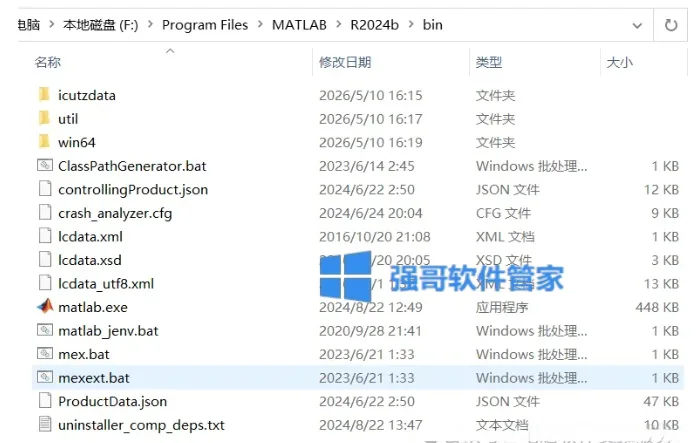Select controllingProduct.json file name
Viewport: 700px width, 443px height.
[x=133, y=190]
